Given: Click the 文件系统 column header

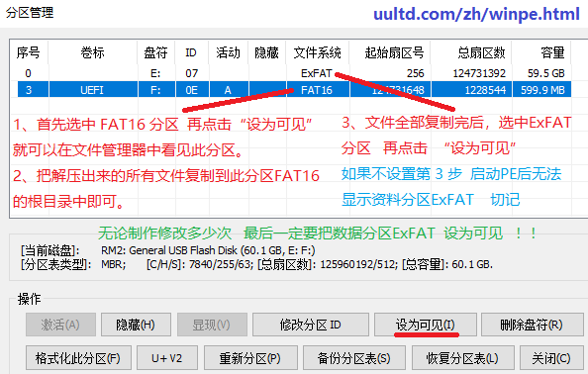Looking at the screenshot, I should click(x=317, y=52).
